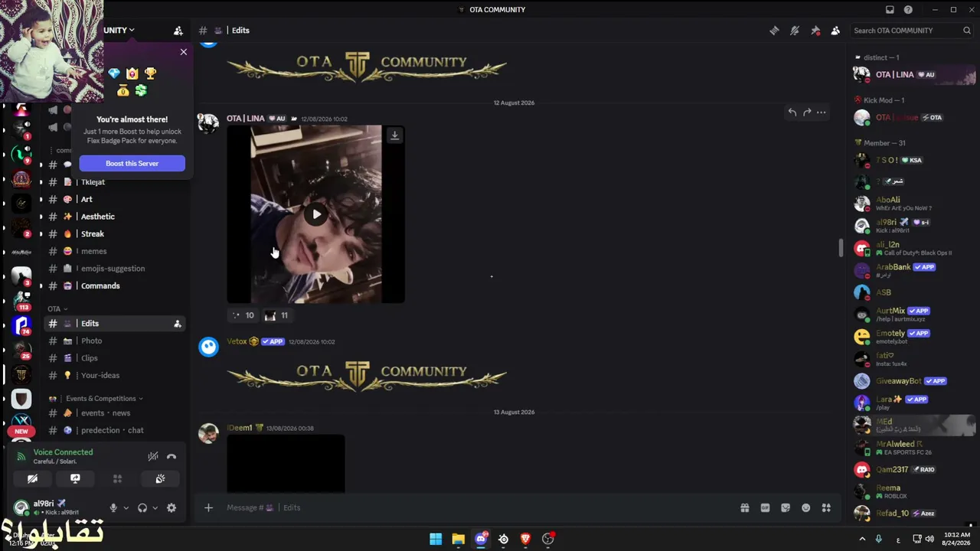This screenshot has height=551, width=980.
Task: Open the Discord inbox icon
Action: (x=890, y=10)
